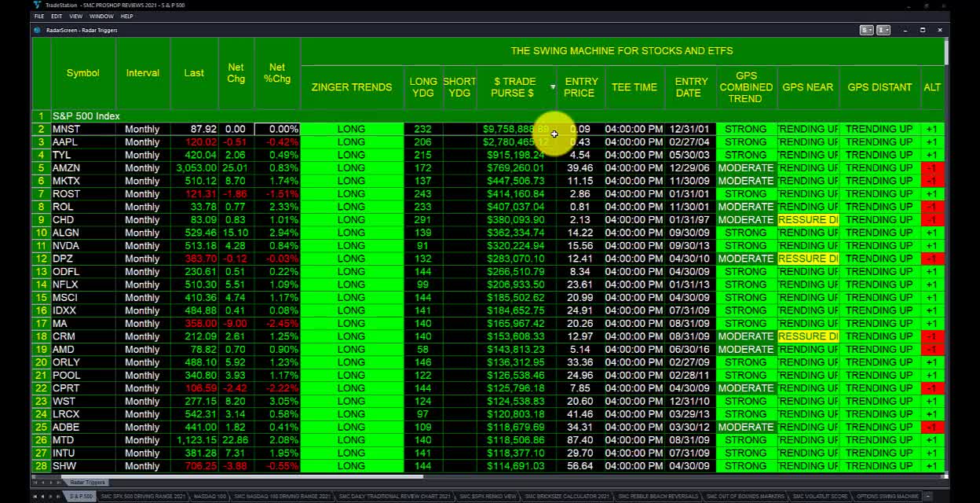Image resolution: width=980 pixels, height=503 pixels.
Task: Open SMC PEBBLE BEACH REVERSALS tab
Action: [x=658, y=497]
